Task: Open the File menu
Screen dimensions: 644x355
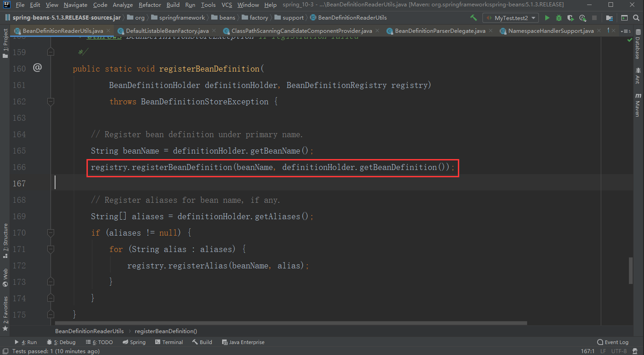Action: point(20,5)
